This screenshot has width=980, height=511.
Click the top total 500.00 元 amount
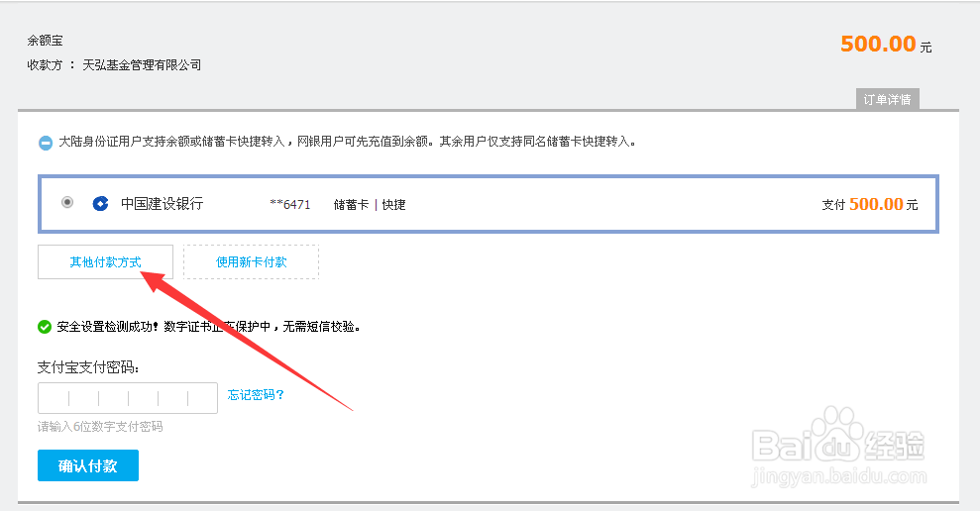886,44
